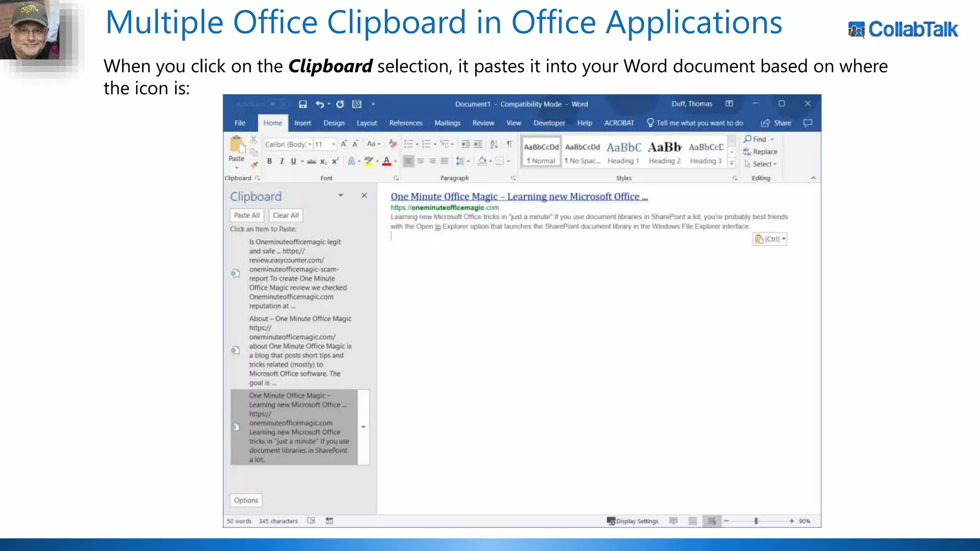
Task: Click the Share button
Action: pos(776,123)
